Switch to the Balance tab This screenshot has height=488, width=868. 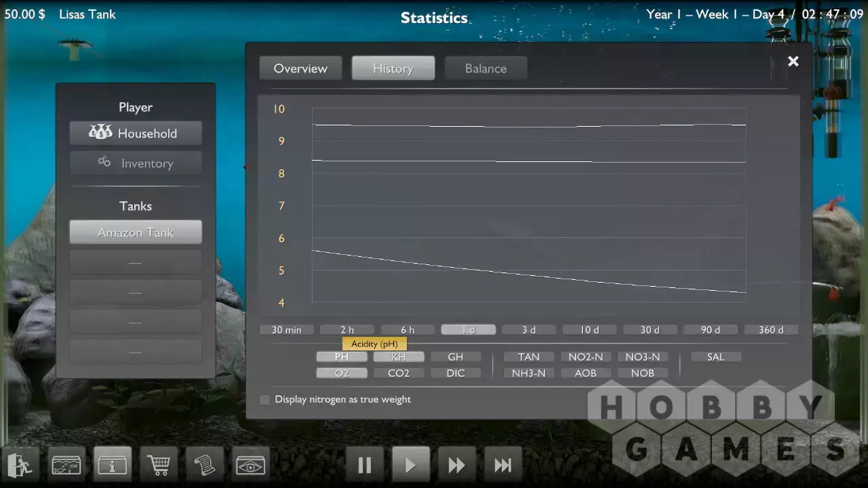[x=486, y=68]
